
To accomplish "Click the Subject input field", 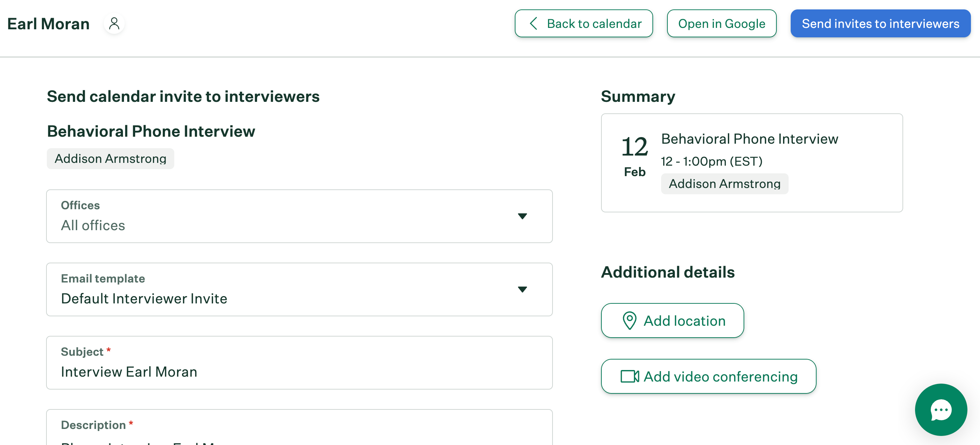I will pos(299,371).
